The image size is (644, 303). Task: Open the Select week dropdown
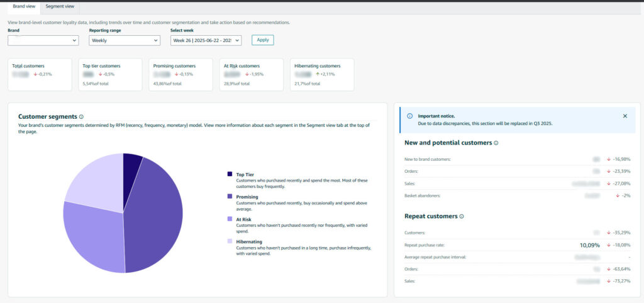coord(206,40)
